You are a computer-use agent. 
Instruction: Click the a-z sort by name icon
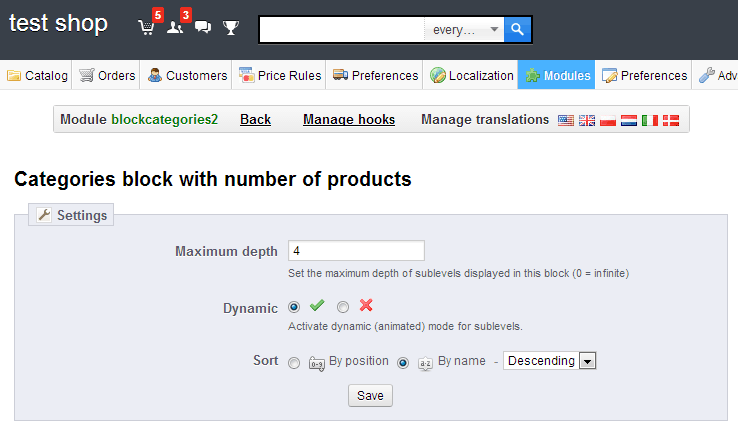[x=425, y=363]
